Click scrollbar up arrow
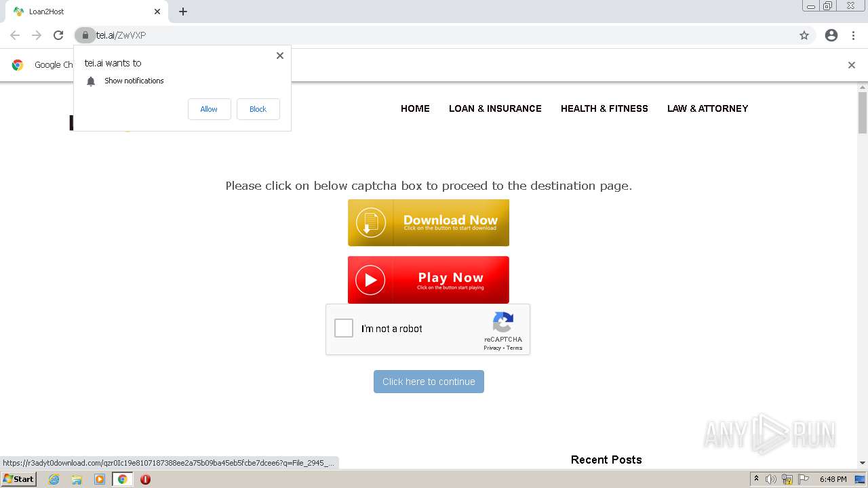The image size is (868, 488). pos(863,87)
